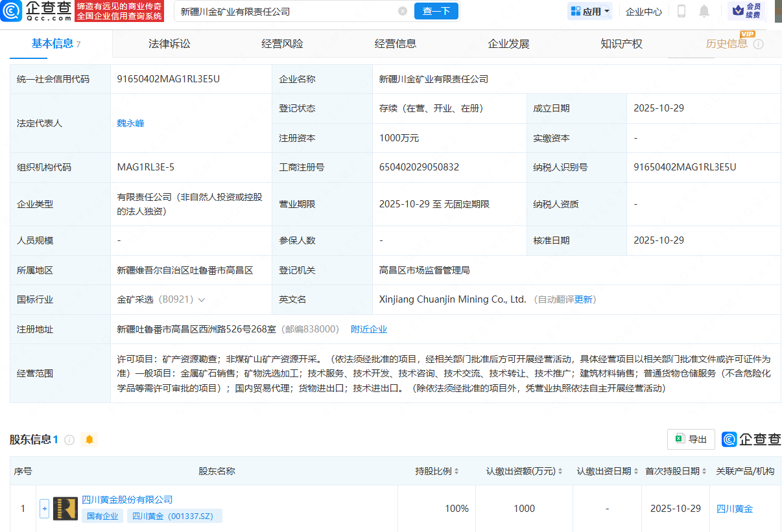The height and width of the screenshot is (532, 782).
Task: Click the yellow bell subscribe icon near 股东信息
Action: click(89, 439)
